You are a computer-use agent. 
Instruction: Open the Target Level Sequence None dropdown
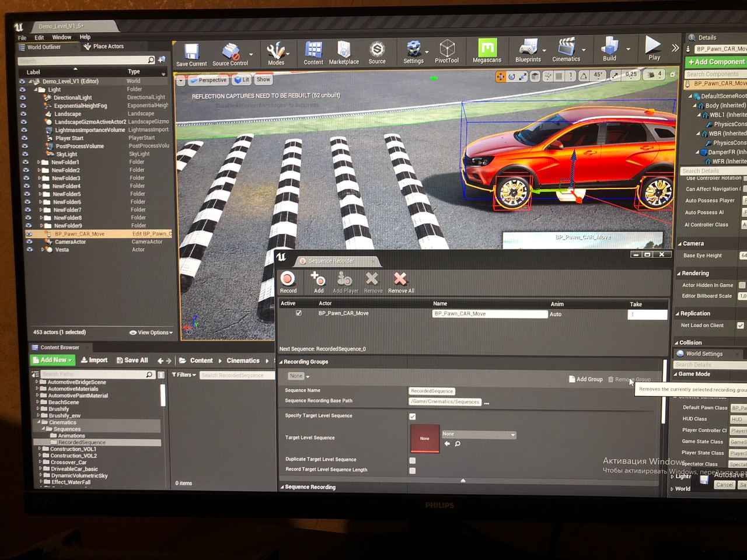pyautogui.click(x=479, y=435)
